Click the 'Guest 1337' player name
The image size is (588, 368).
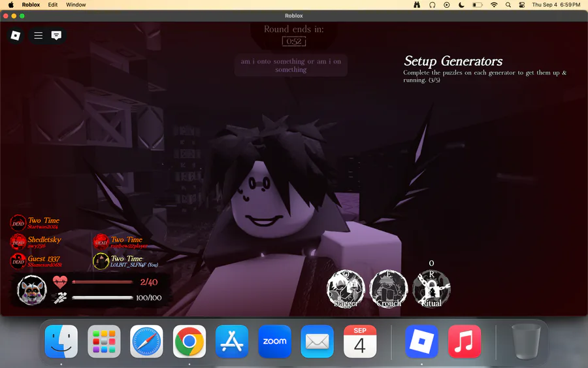44,258
